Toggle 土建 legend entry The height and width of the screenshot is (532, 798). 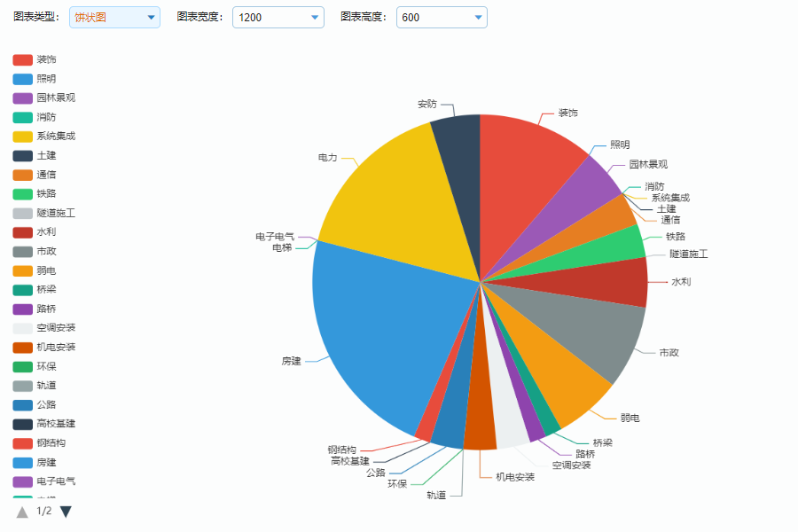click(35, 155)
